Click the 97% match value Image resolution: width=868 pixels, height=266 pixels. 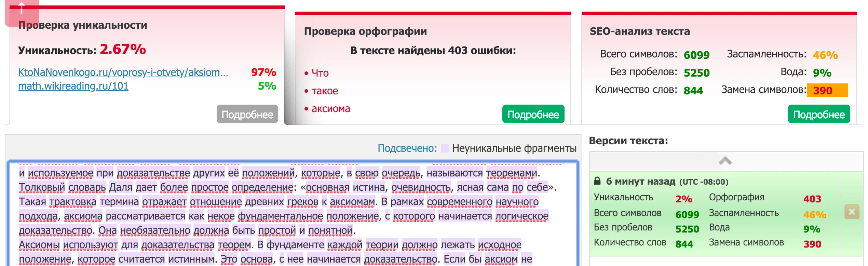pos(263,72)
